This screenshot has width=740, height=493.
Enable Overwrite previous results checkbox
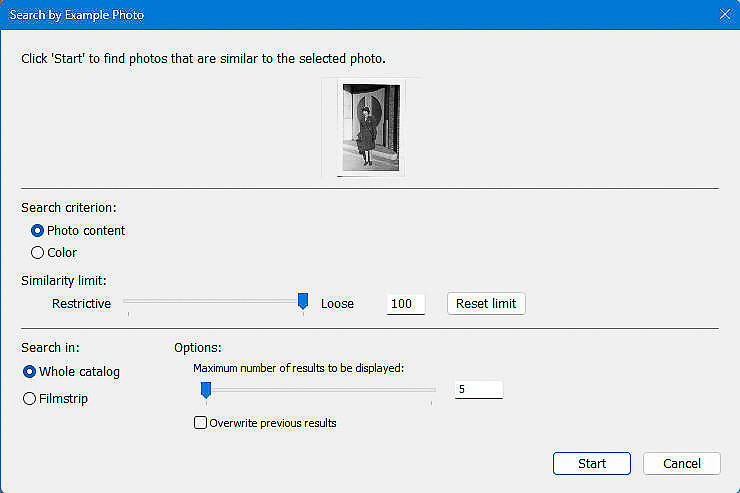click(x=200, y=422)
